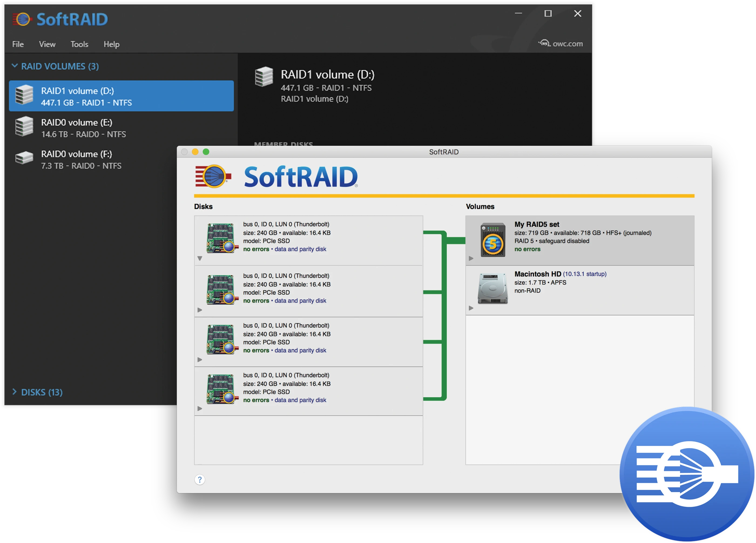Click the fourth PCIe SSD disk icon
The height and width of the screenshot is (543, 756).
tap(222, 389)
